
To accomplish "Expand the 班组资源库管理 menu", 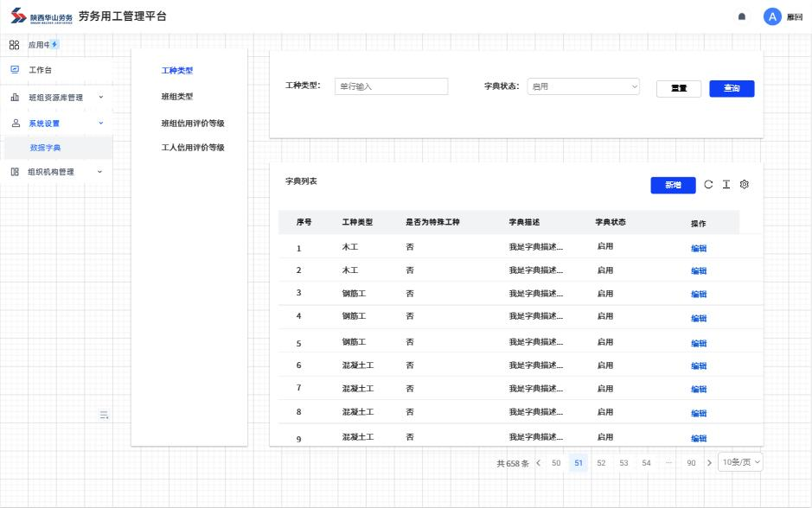I will click(x=56, y=98).
